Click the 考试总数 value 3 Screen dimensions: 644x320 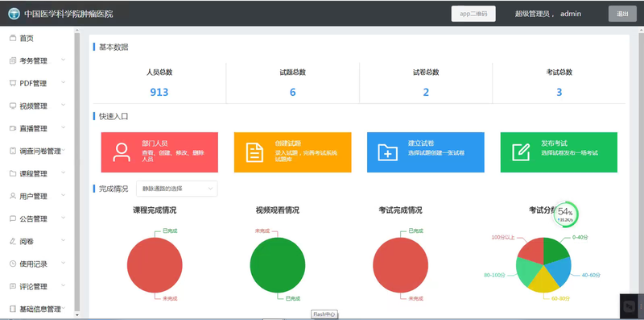(559, 92)
